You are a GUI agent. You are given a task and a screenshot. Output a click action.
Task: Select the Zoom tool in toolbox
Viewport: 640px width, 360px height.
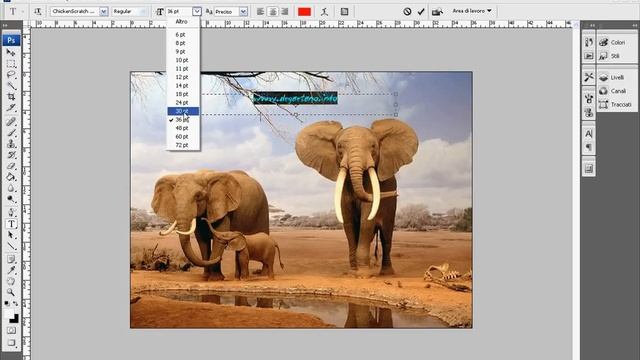(x=11, y=292)
